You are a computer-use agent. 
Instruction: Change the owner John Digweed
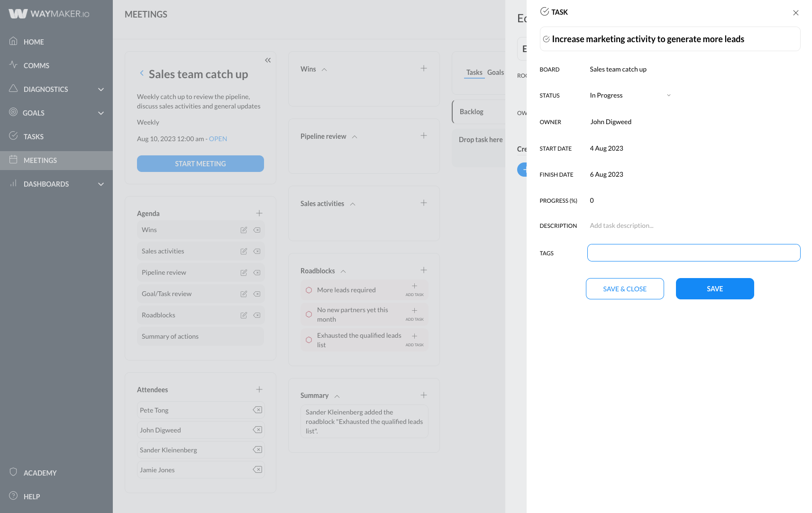pos(611,122)
